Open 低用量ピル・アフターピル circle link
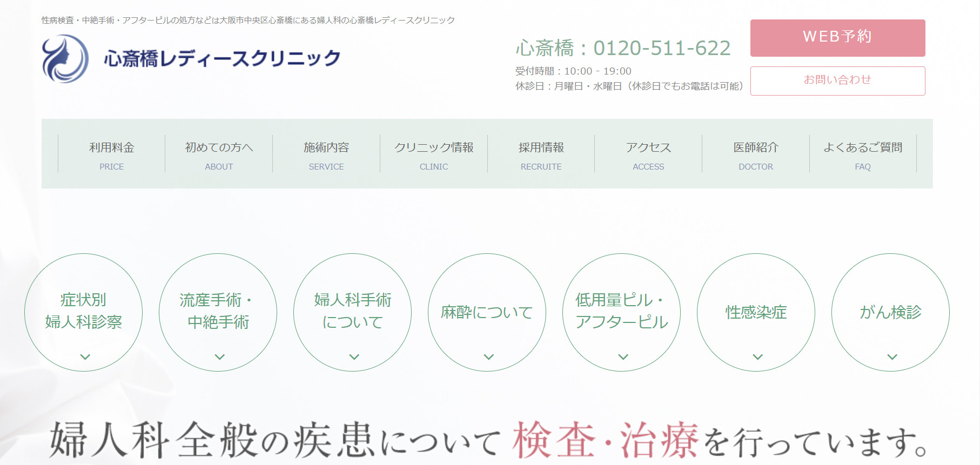The height and width of the screenshot is (465, 980). (x=622, y=312)
